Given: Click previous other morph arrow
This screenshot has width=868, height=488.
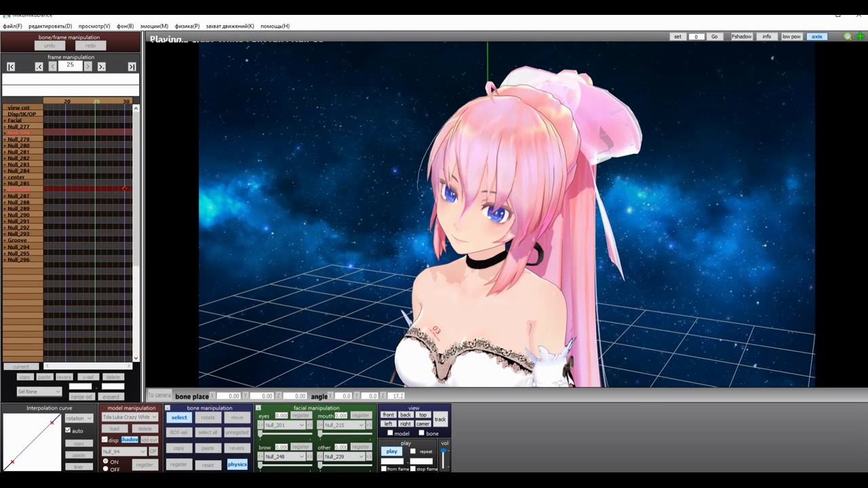Looking at the screenshot, I should coord(320,457).
